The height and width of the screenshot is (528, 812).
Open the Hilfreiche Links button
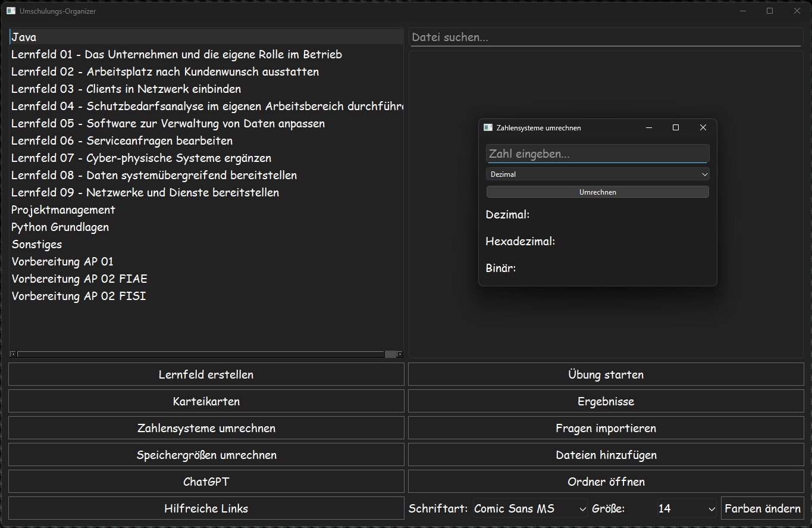[x=206, y=508]
